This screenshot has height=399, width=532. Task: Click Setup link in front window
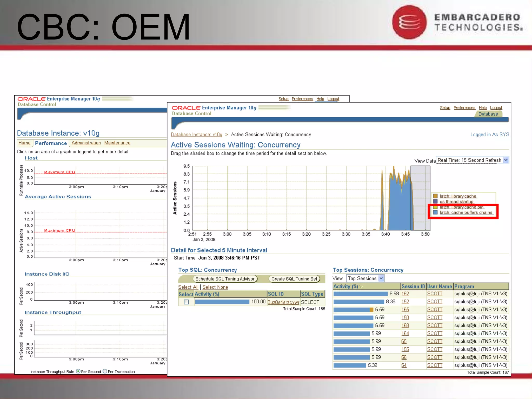445,108
